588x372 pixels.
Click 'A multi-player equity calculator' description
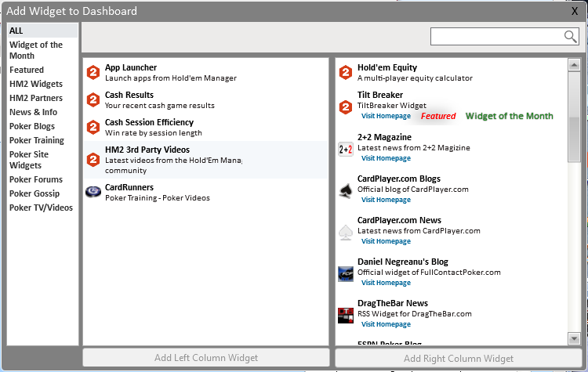(x=415, y=78)
